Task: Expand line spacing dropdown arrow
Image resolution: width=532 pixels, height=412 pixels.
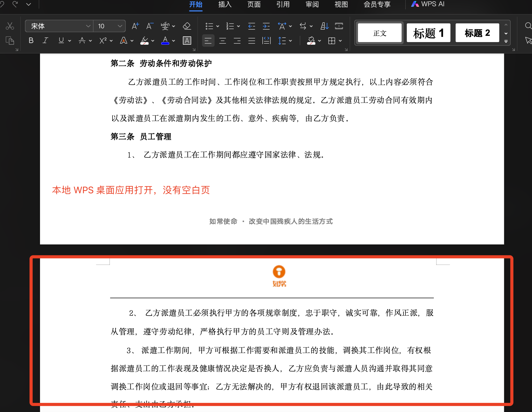Action: [290, 41]
